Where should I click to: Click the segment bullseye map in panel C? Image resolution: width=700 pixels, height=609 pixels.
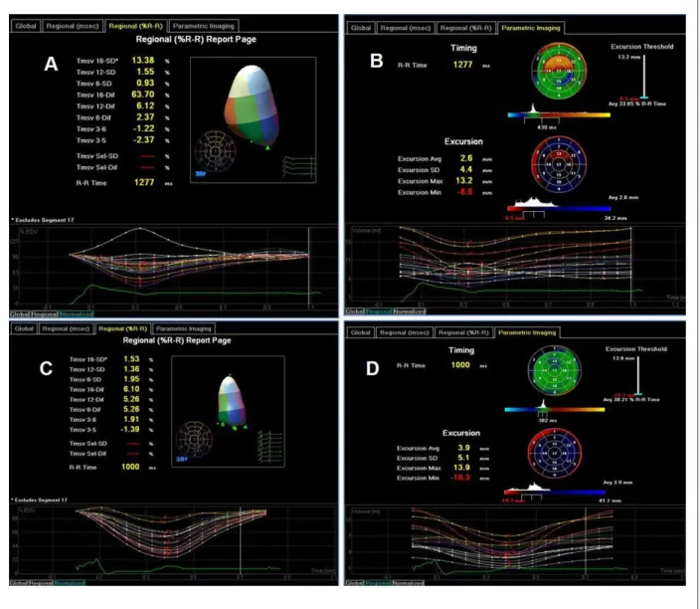tap(193, 439)
